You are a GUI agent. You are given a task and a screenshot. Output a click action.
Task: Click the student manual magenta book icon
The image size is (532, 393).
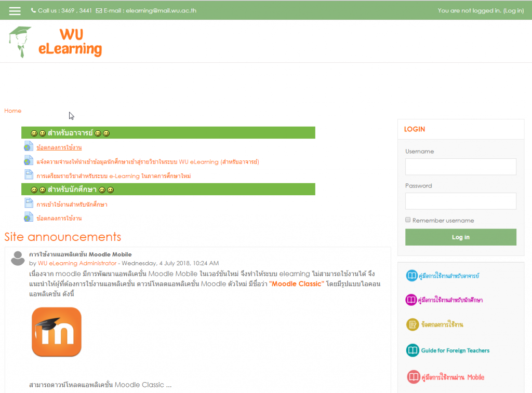(412, 300)
